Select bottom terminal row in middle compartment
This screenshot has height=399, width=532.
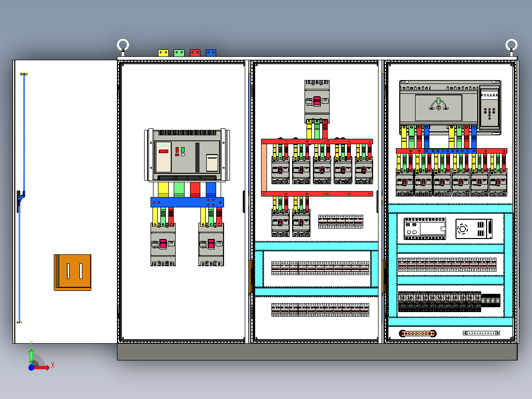tap(320, 310)
